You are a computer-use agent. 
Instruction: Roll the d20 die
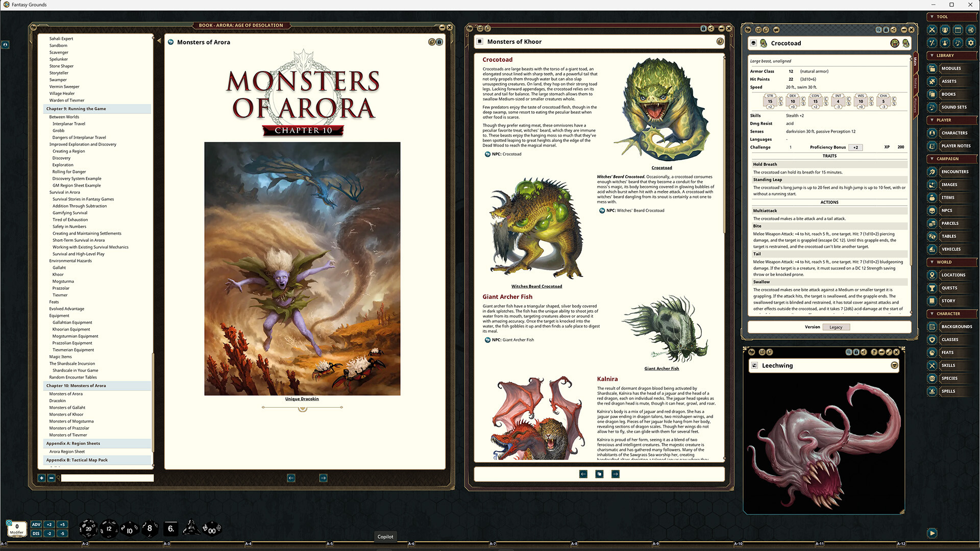point(88,529)
